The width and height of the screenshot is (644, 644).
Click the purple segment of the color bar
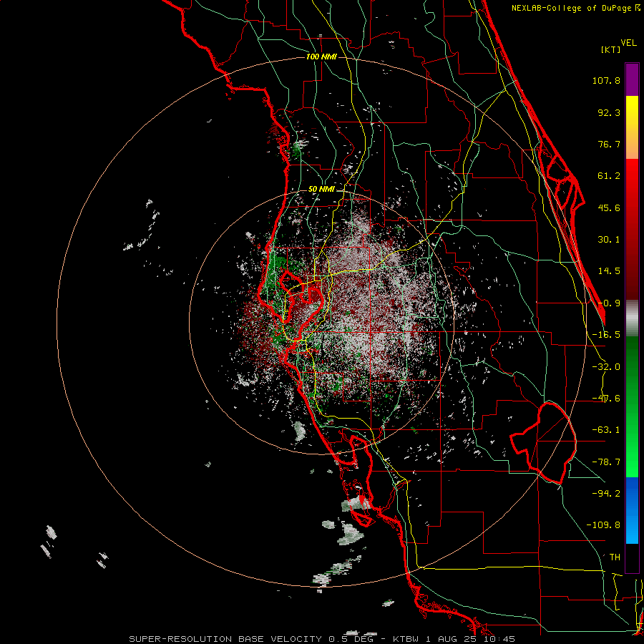(x=632, y=79)
